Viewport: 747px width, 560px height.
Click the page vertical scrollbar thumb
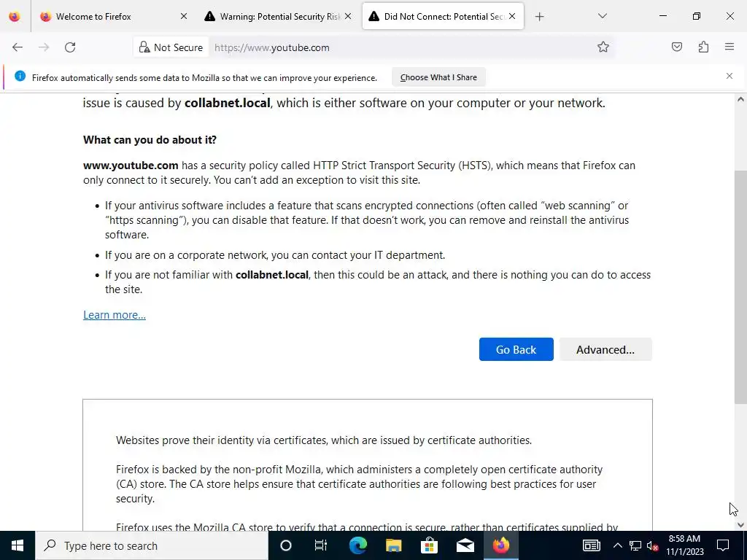click(x=740, y=287)
